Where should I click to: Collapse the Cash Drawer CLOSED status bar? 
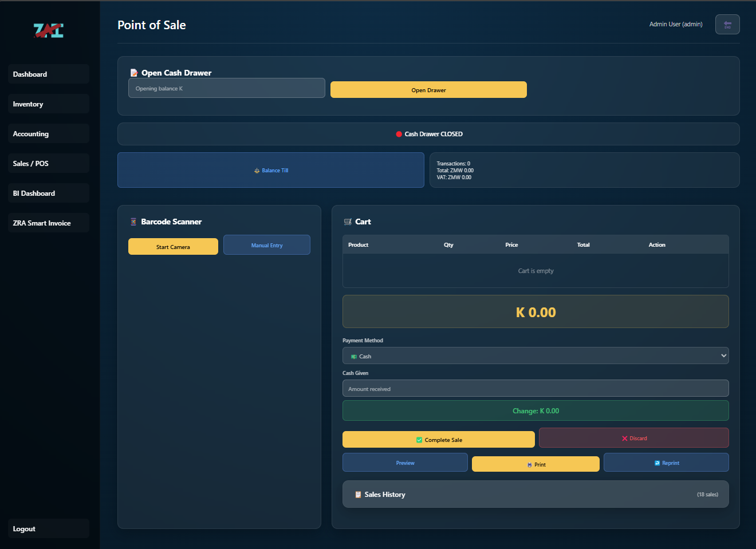[x=428, y=134]
